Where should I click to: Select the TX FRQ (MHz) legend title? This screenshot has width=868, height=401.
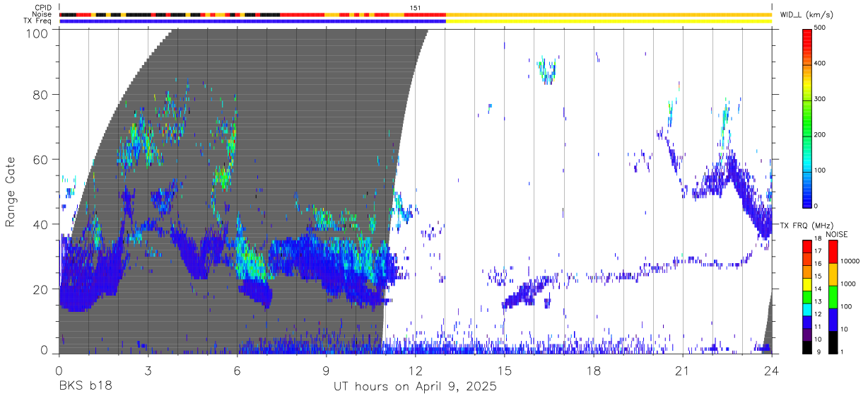pos(806,226)
